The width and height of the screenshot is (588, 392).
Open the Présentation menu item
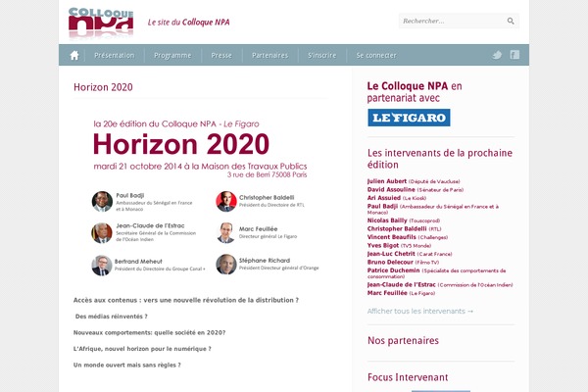[x=115, y=55]
